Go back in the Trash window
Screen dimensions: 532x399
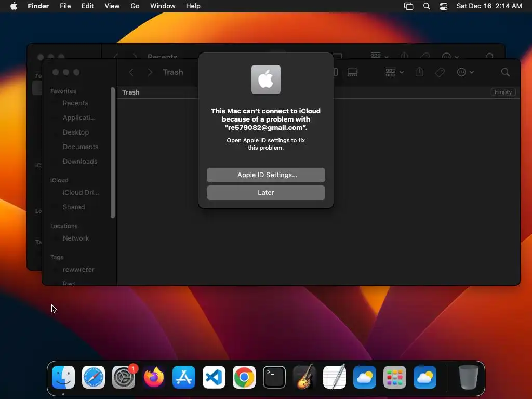[131, 72]
